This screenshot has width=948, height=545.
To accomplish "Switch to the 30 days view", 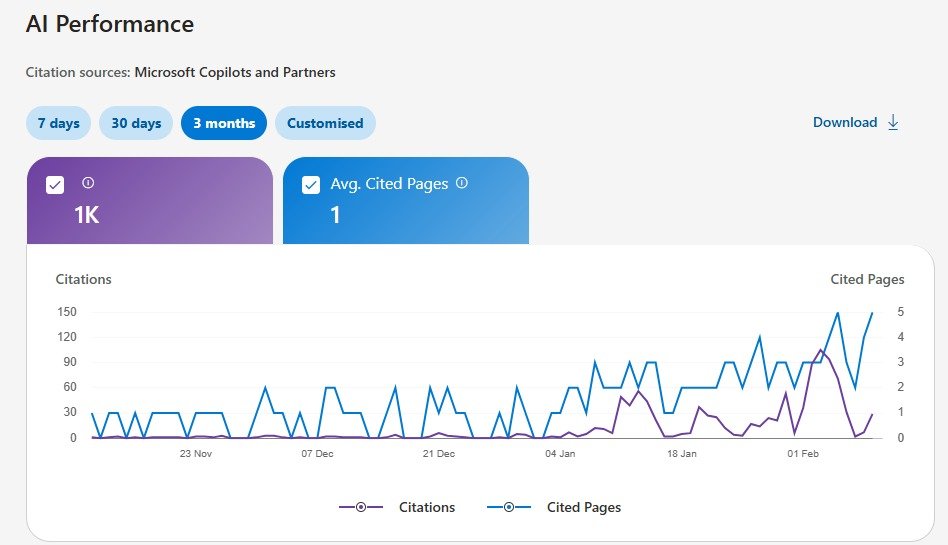I will 136,123.
